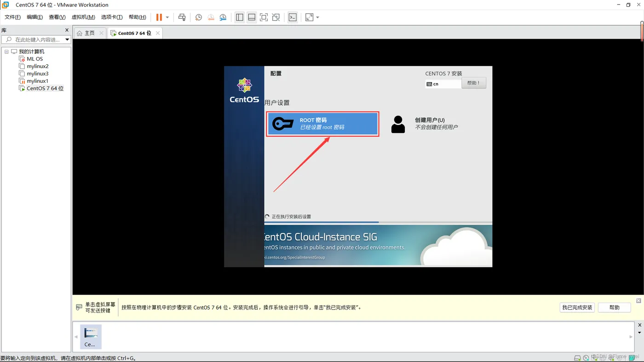Click the installation progress bar
644x362 pixels.
(x=378, y=222)
